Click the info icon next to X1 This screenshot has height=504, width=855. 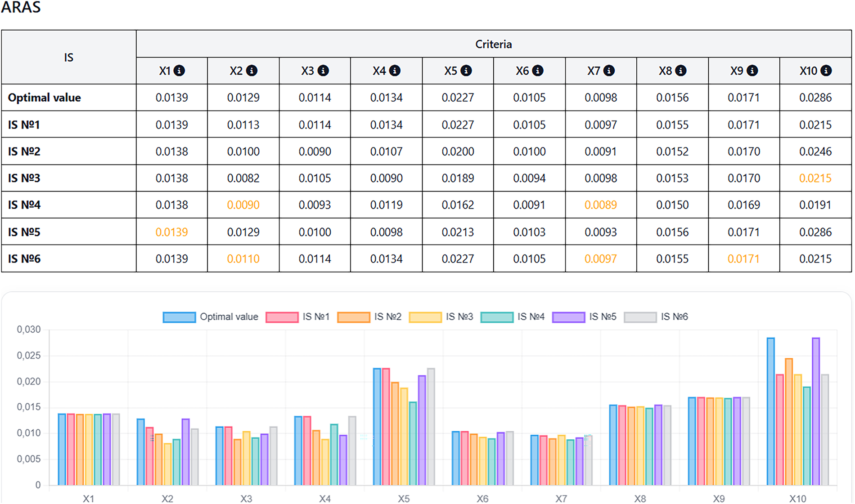coord(179,71)
